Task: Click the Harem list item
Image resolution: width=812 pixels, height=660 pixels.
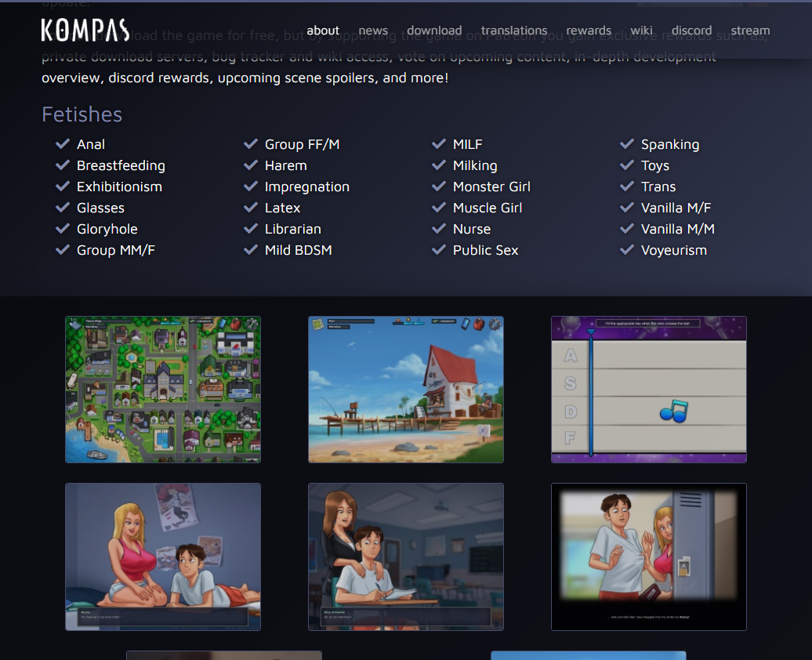Action: tap(286, 165)
